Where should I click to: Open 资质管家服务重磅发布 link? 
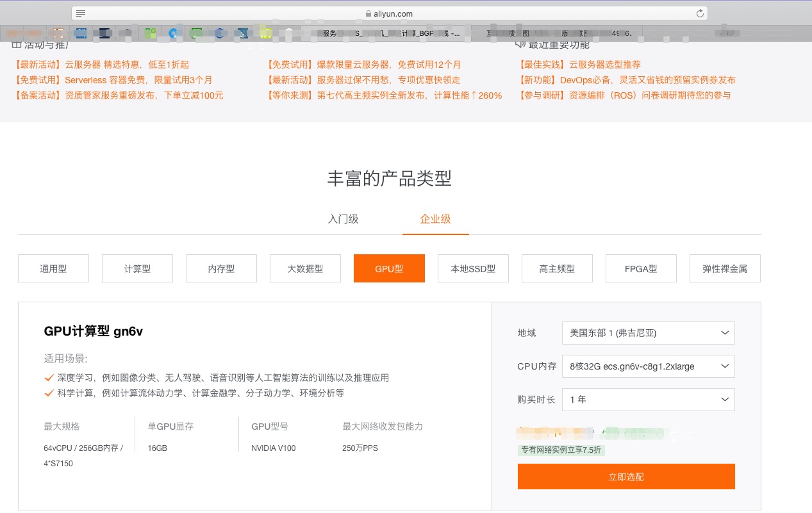pyautogui.click(x=118, y=95)
